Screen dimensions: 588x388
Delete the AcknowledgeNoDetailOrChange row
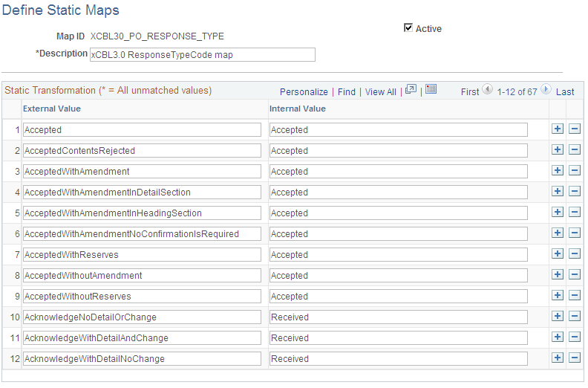(575, 316)
